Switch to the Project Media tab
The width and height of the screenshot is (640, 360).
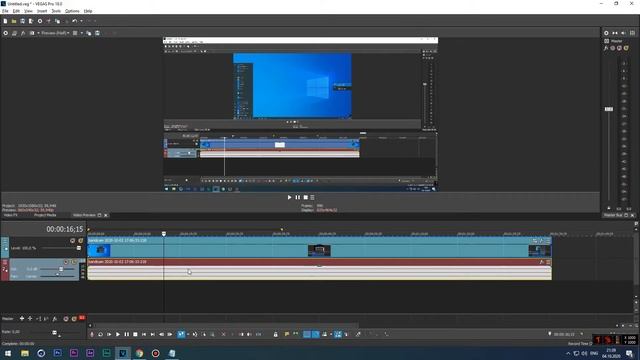(45, 215)
